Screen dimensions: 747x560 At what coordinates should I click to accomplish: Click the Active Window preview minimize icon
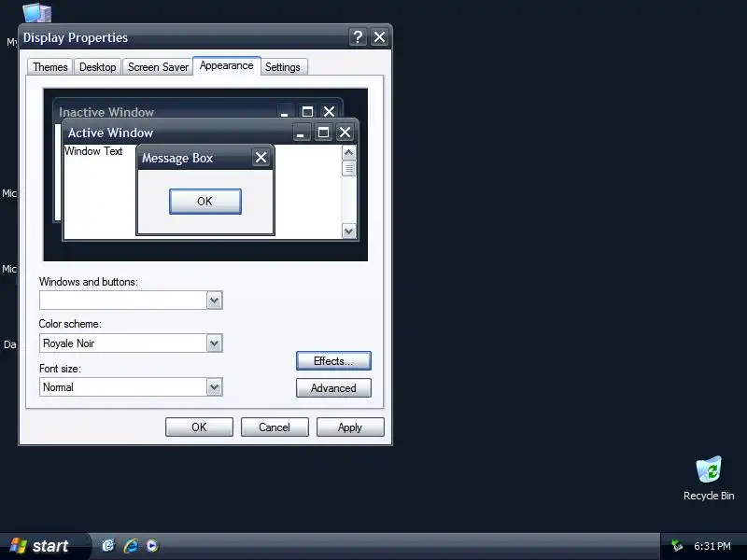(x=301, y=133)
